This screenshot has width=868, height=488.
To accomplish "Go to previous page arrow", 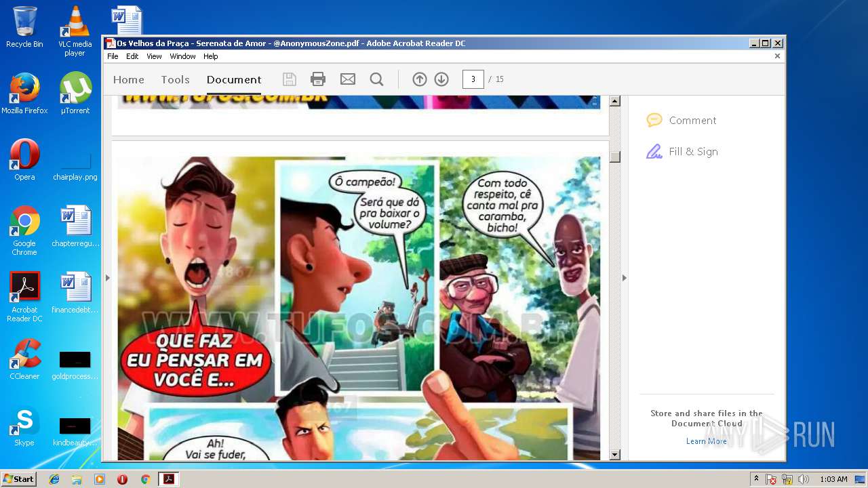I will pos(420,79).
